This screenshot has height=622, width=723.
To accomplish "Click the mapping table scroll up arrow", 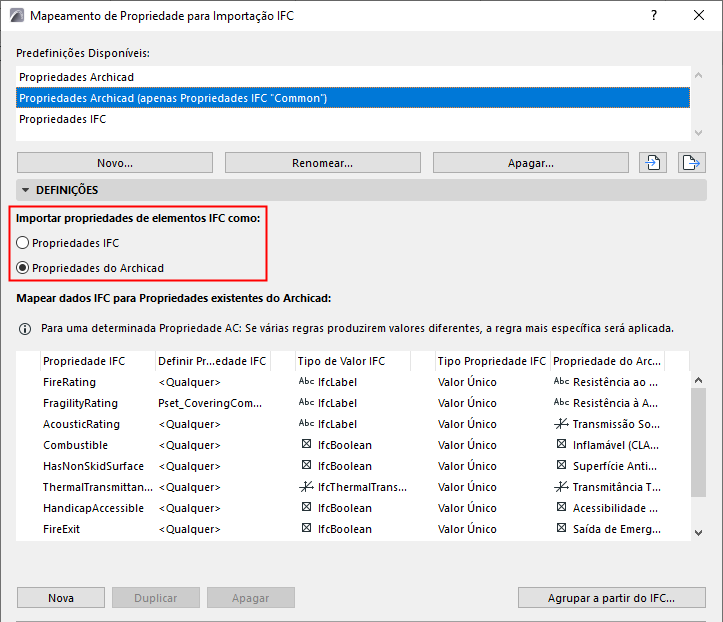I will click(699, 380).
